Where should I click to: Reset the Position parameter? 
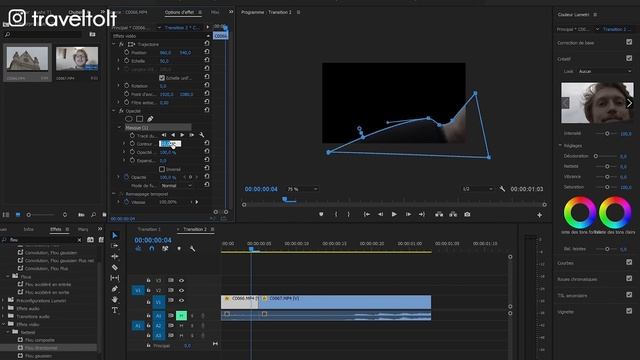(207, 52)
